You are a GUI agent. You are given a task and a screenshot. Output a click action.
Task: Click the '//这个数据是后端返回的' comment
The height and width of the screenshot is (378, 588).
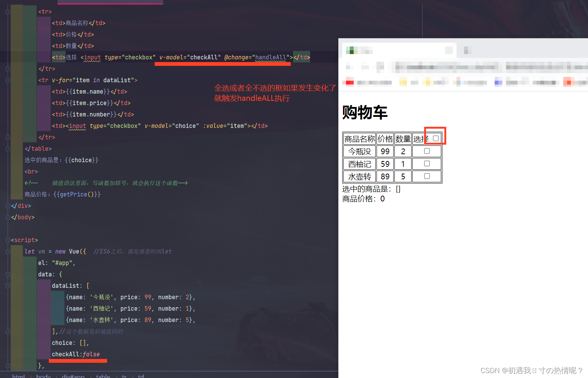pyautogui.click(x=91, y=332)
